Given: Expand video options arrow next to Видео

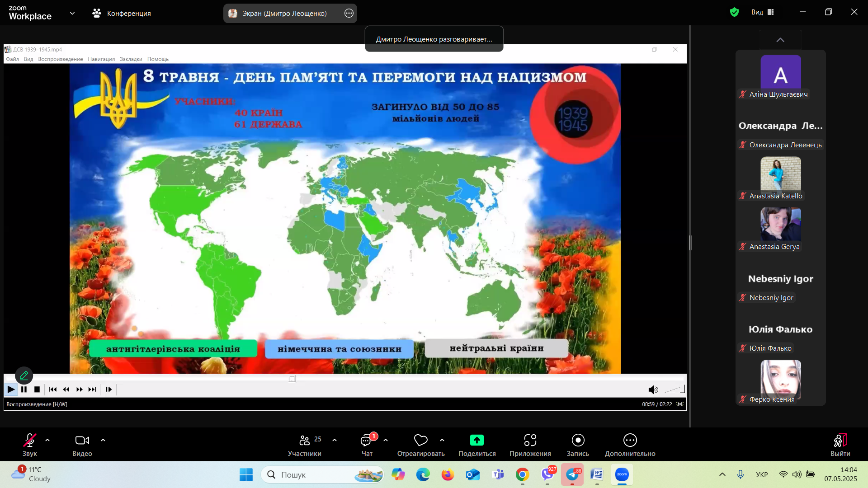Looking at the screenshot, I should (103, 440).
